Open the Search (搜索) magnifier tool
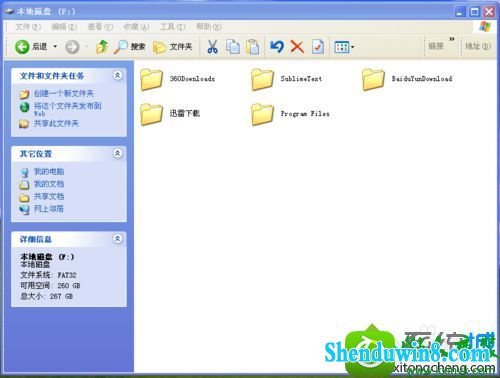 [x=129, y=47]
